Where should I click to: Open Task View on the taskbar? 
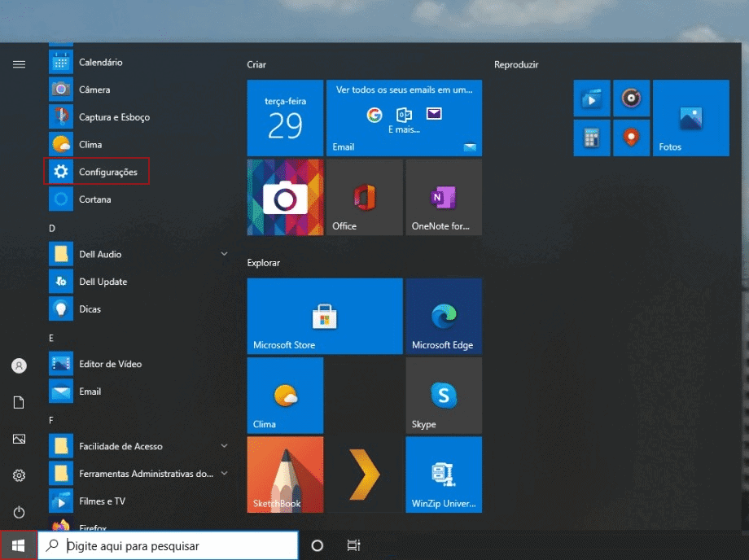[353, 545]
